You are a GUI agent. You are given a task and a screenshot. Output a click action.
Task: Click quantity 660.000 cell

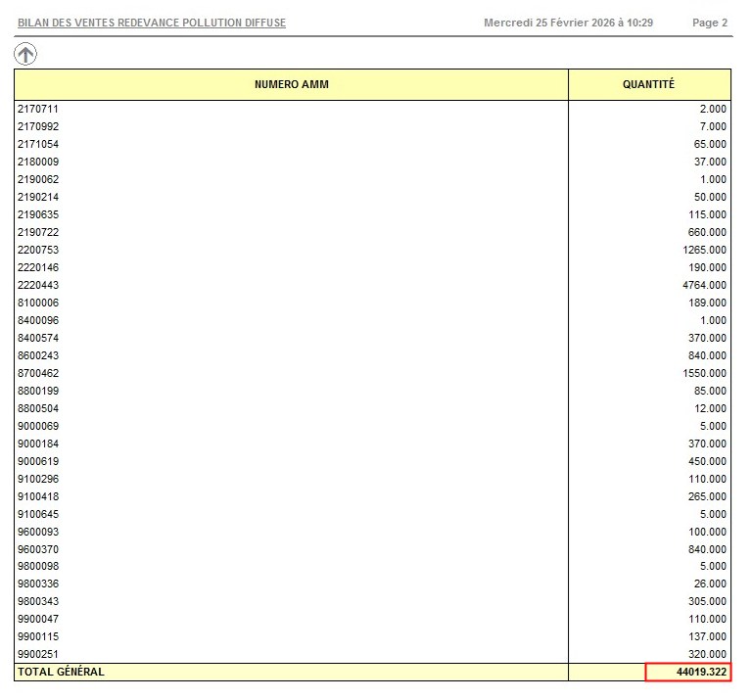[707, 232]
